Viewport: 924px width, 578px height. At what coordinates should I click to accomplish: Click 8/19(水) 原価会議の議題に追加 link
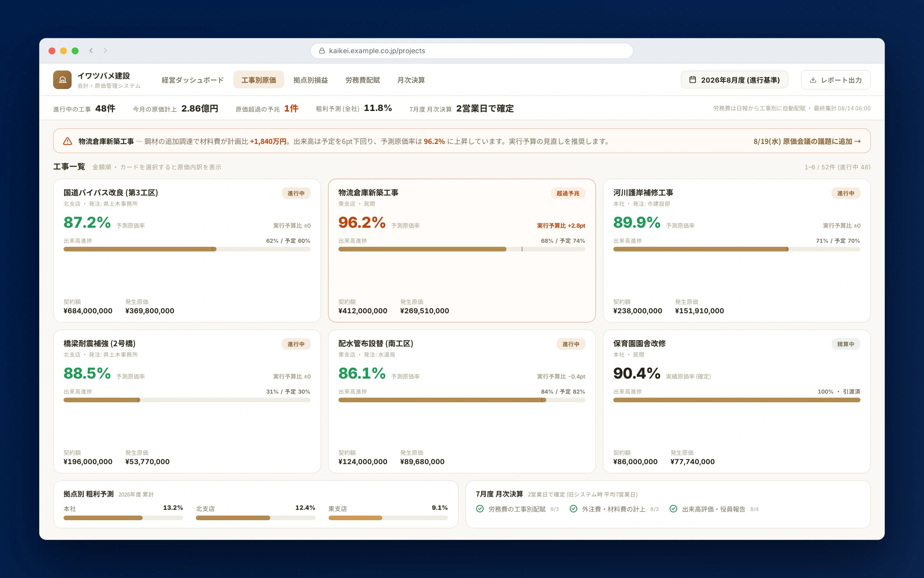coord(807,141)
